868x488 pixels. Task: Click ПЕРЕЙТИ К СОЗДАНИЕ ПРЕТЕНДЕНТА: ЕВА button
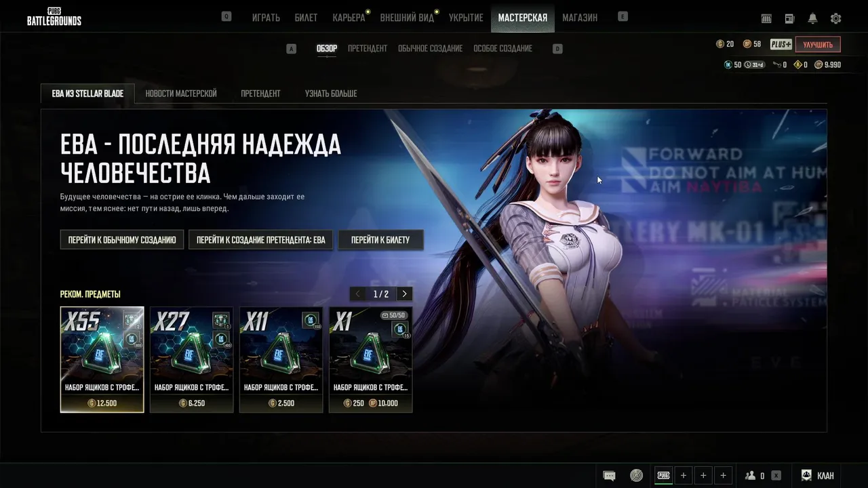point(260,239)
